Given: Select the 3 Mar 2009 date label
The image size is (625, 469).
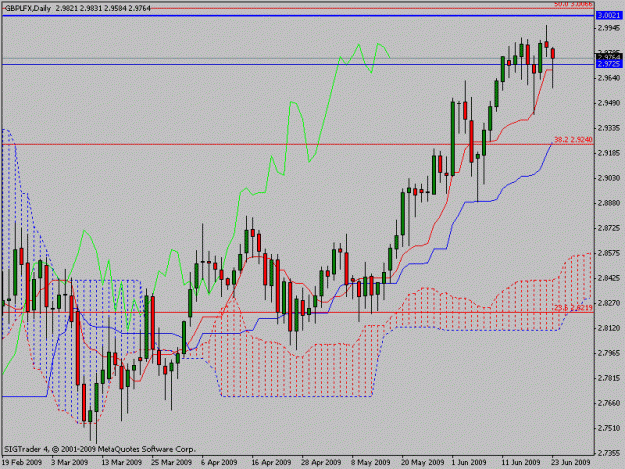Looking at the screenshot, I should 69,462.
